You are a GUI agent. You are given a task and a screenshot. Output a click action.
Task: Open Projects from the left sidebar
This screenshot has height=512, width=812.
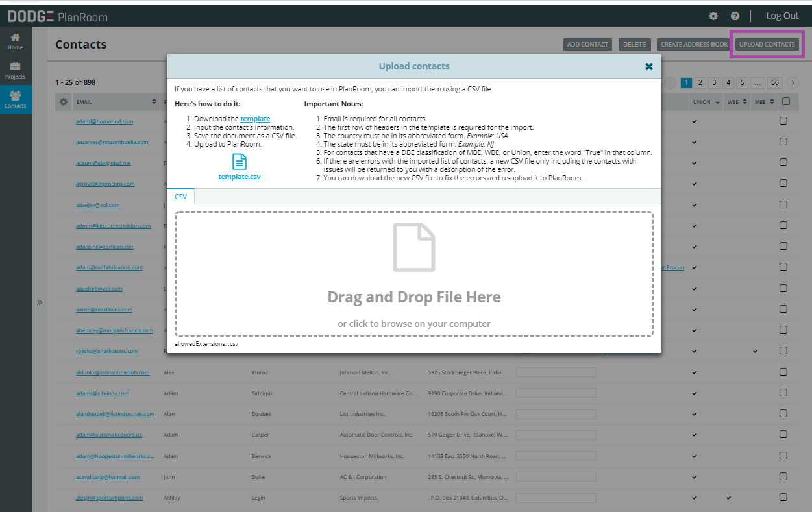coord(15,71)
